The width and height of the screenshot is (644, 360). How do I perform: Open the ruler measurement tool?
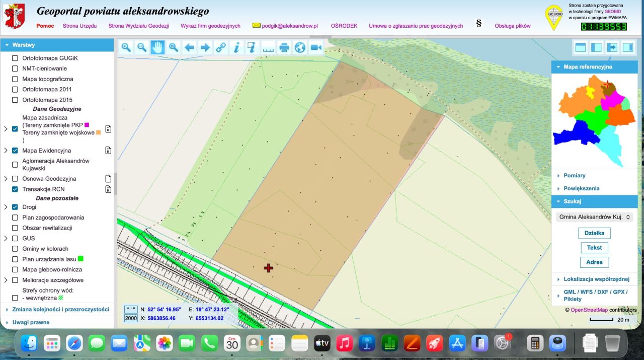pyautogui.click(x=268, y=47)
